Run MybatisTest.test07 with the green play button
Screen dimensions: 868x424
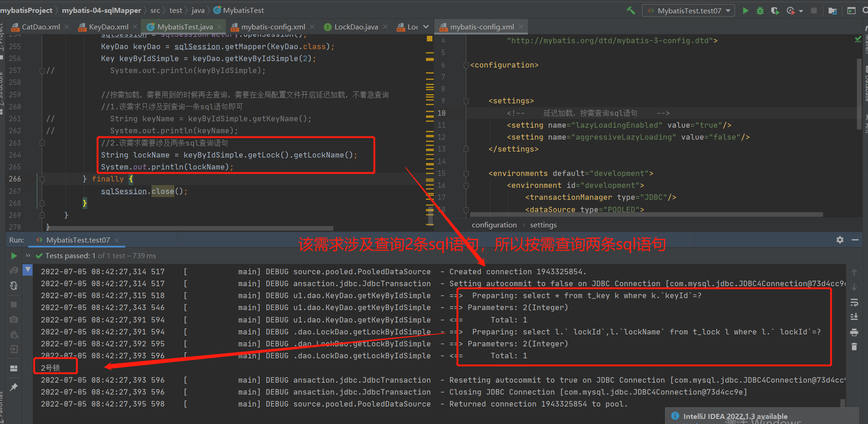pyautogui.click(x=745, y=10)
